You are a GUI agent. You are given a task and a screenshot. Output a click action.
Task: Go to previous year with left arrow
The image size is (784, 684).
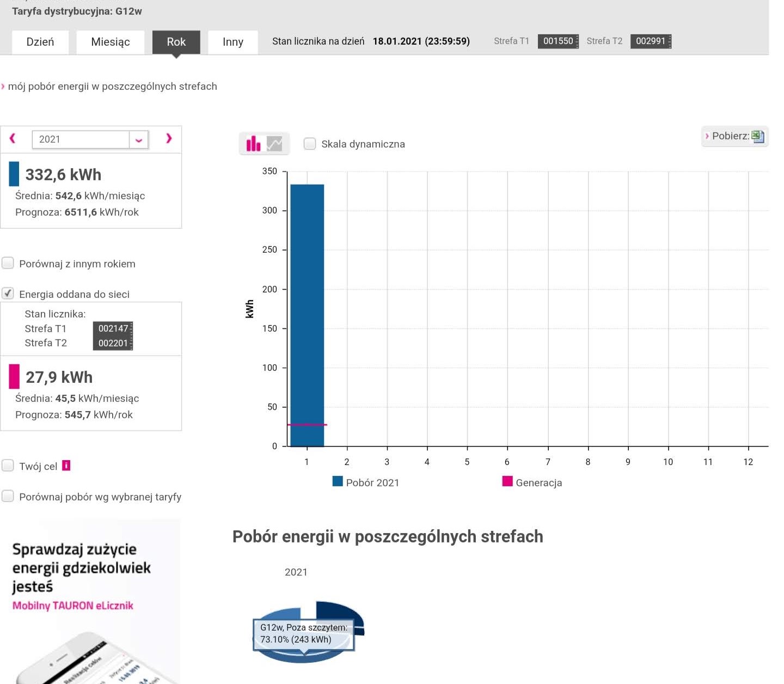click(13, 139)
